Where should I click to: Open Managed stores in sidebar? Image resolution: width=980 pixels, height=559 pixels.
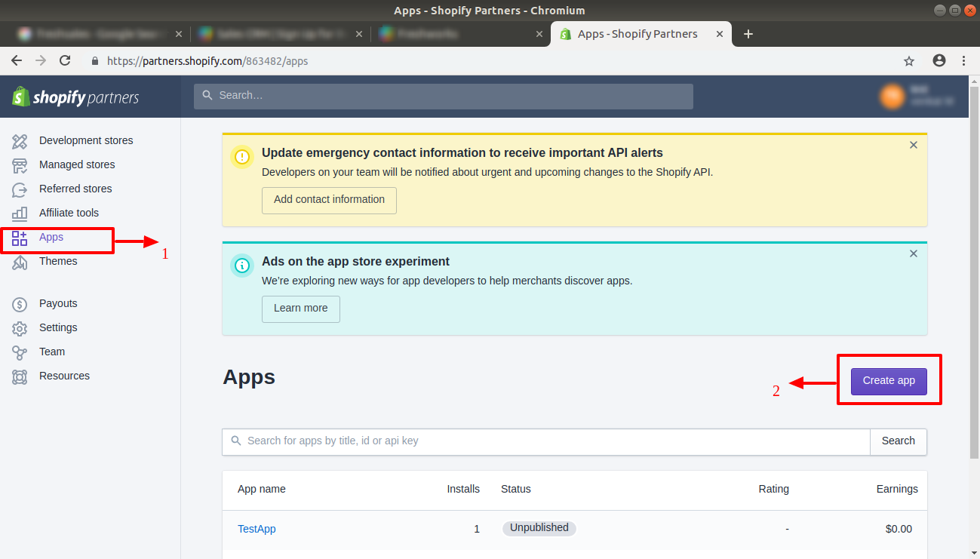point(77,164)
